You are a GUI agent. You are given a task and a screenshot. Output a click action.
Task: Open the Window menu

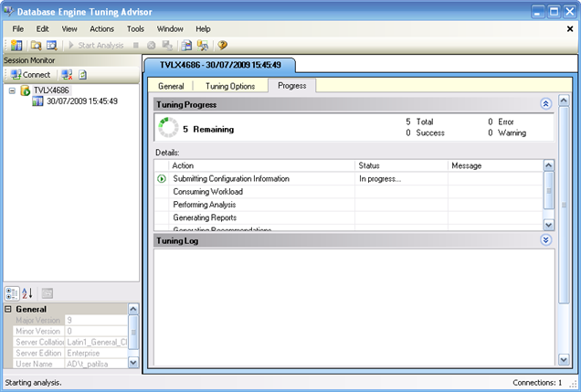(170, 29)
